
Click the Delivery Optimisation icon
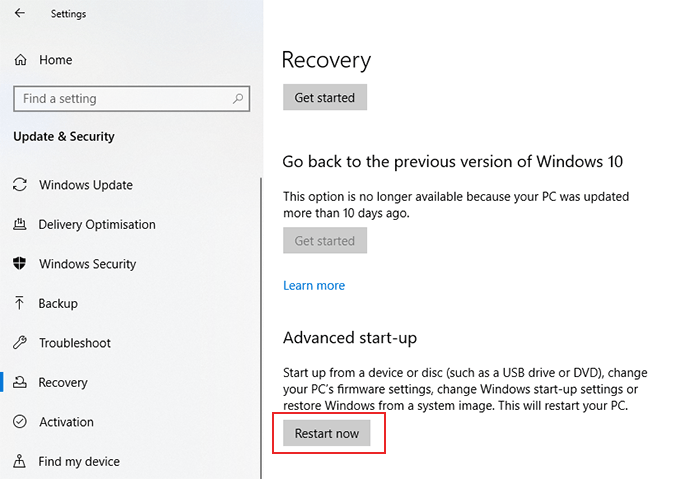click(x=19, y=225)
